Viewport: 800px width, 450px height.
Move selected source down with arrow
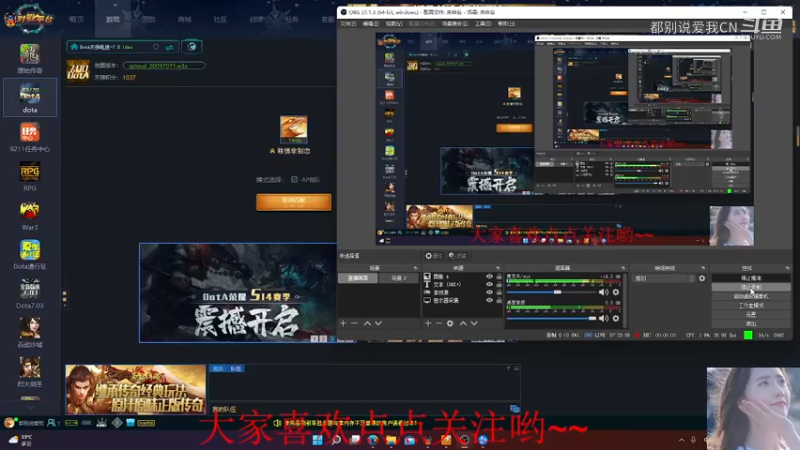coord(474,323)
